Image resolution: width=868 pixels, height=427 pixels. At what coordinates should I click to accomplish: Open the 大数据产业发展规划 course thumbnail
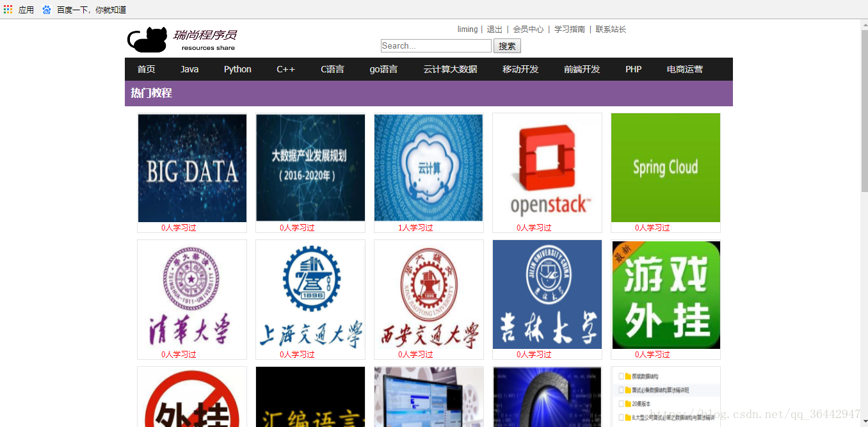point(310,168)
